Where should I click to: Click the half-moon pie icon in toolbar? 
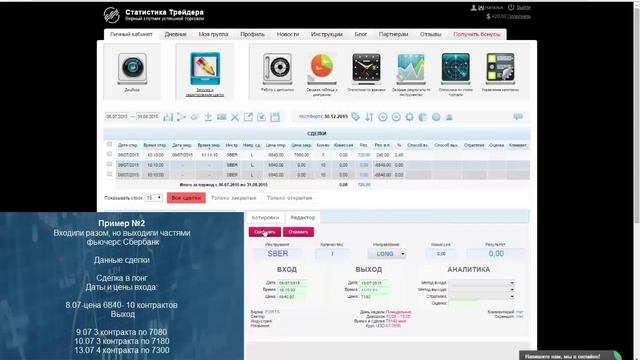pyautogui.click(x=422, y=117)
